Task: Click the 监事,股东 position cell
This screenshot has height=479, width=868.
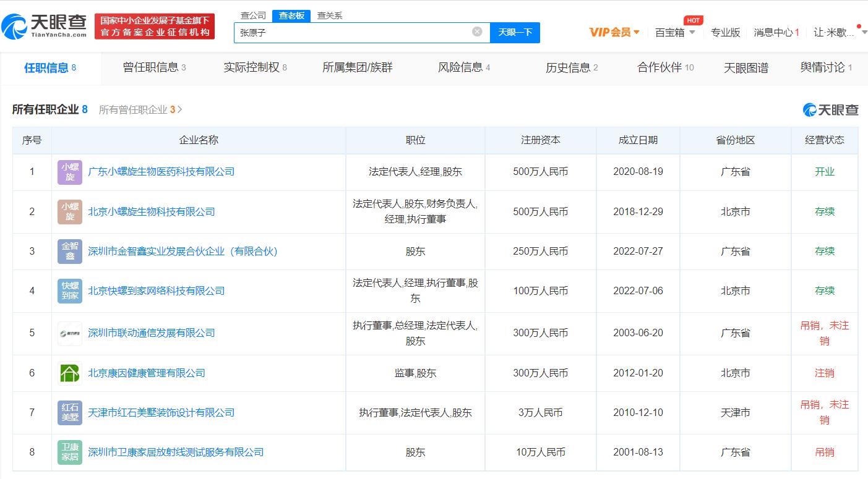Action: click(x=415, y=373)
